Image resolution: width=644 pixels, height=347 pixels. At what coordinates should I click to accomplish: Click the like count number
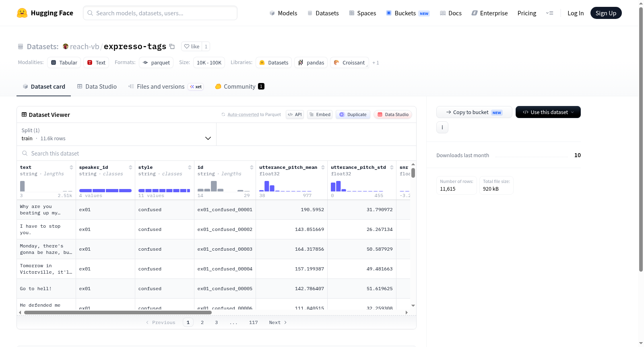pyautogui.click(x=206, y=46)
